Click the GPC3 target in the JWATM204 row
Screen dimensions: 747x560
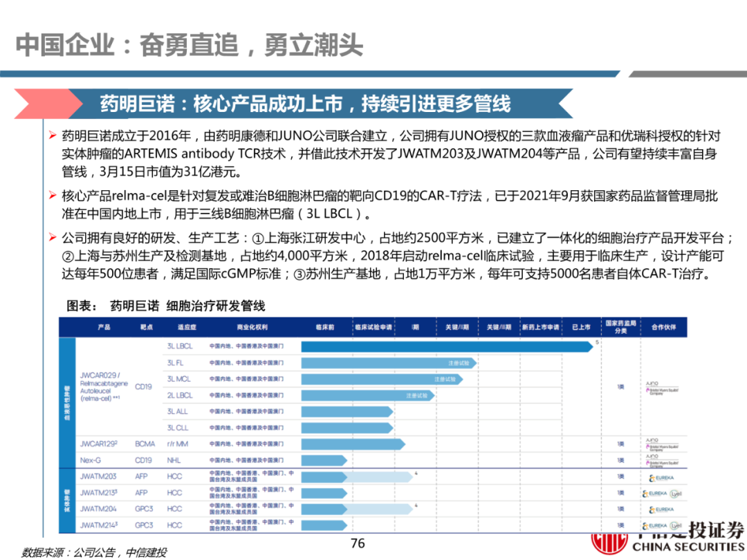(x=144, y=509)
